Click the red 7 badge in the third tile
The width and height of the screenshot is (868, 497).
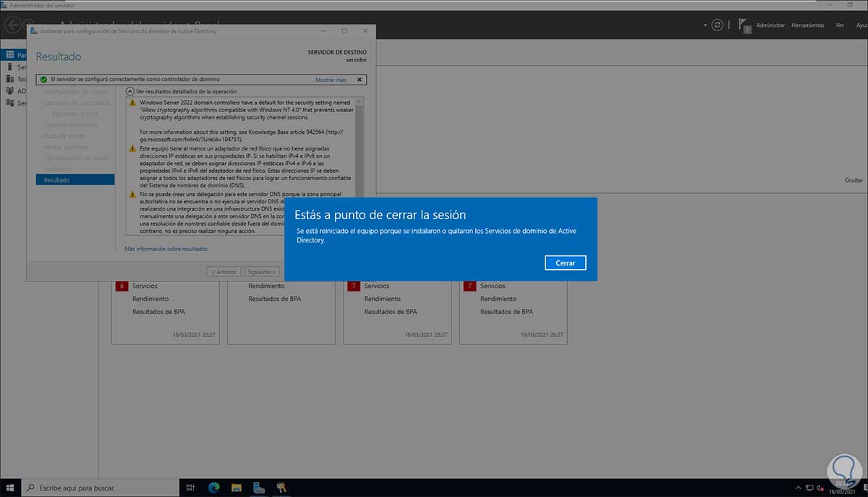353,286
